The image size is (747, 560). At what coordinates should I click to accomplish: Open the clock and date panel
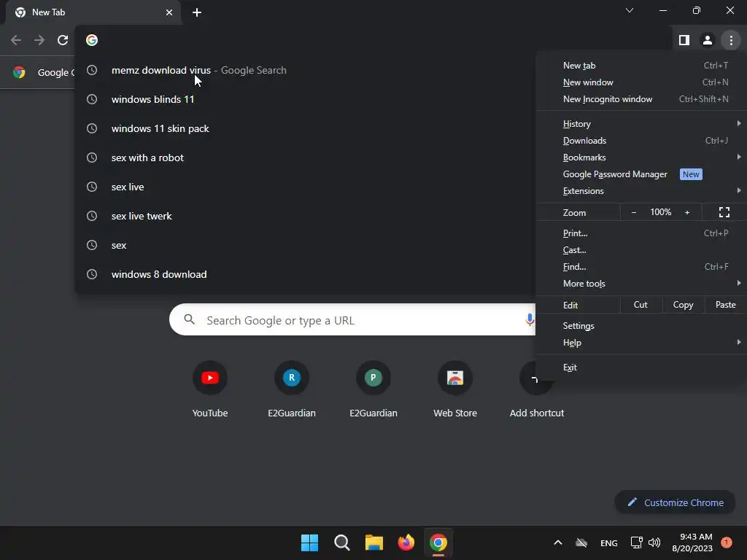point(692,542)
